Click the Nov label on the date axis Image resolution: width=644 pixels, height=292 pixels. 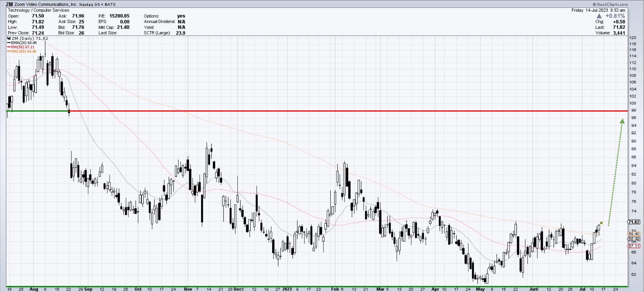pos(188,289)
